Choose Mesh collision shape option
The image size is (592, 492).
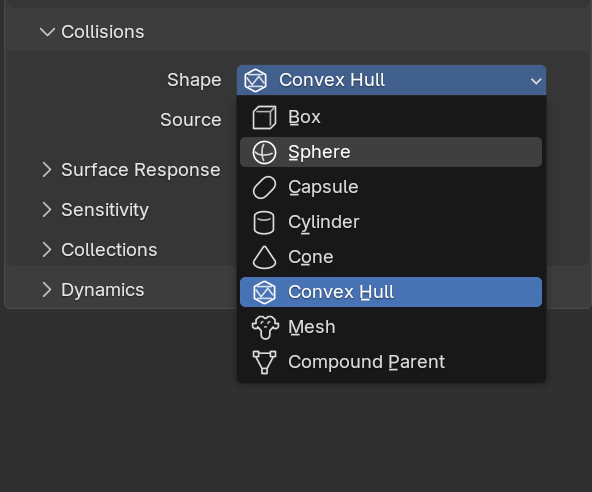pos(391,327)
